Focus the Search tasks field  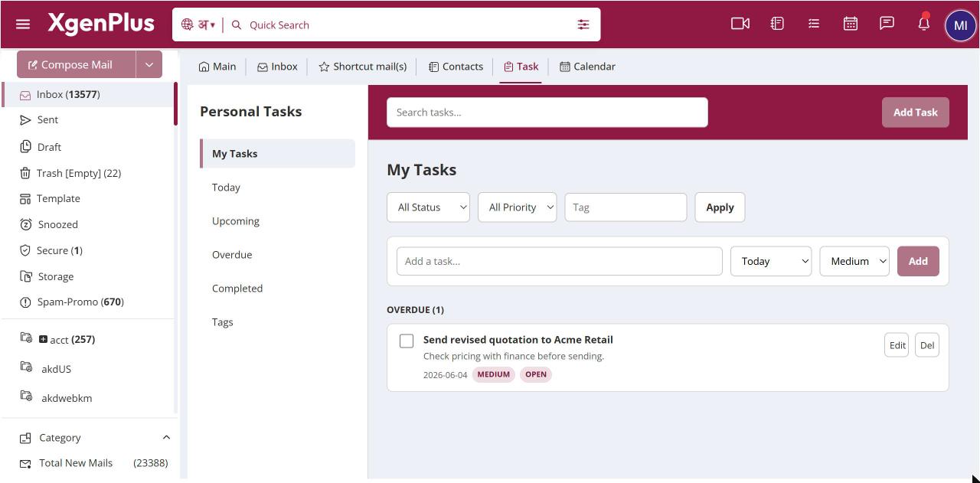(547, 112)
